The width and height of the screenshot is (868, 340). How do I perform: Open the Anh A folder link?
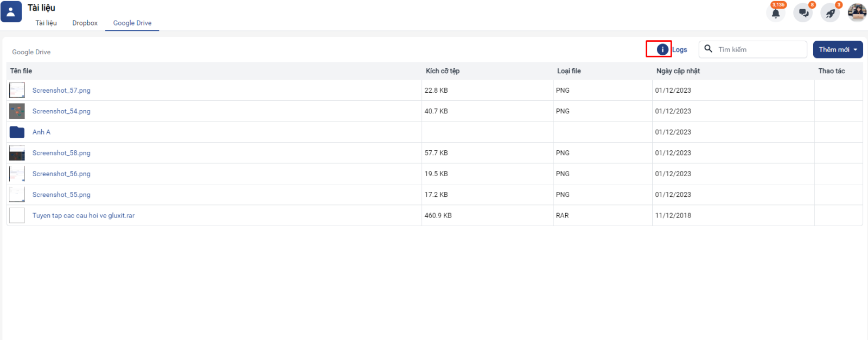pyautogui.click(x=41, y=132)
